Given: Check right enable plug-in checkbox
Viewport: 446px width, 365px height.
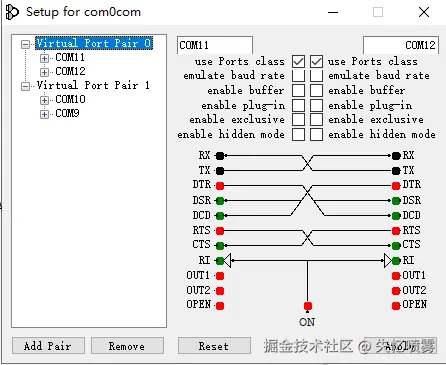Looking at the screenshot, I should click(316, 105).
